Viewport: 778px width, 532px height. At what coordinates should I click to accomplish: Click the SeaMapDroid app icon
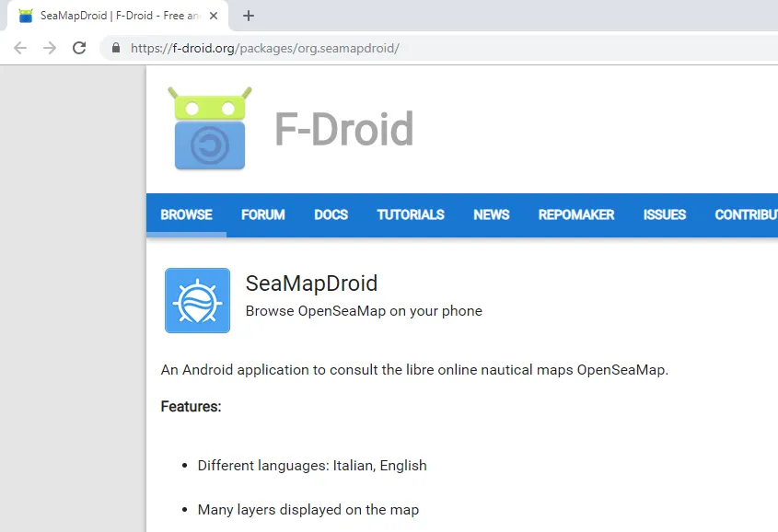[x=197, y=300]
